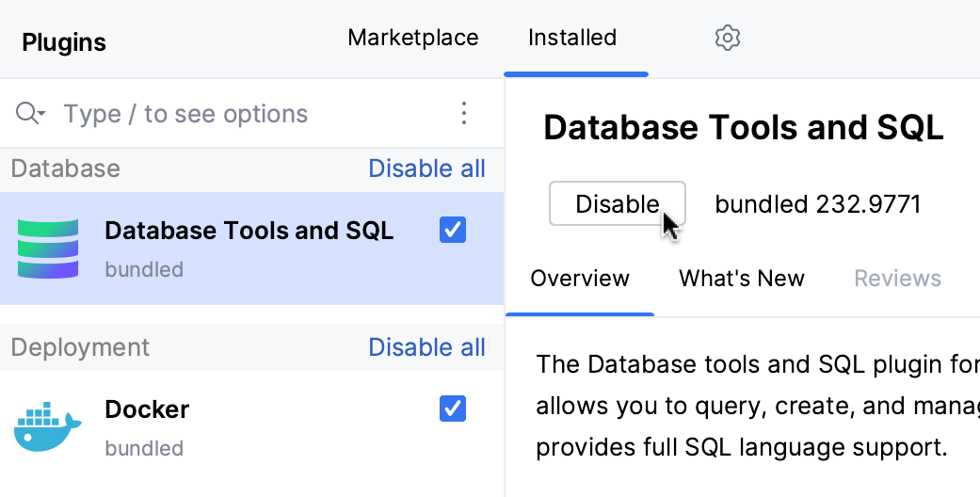
Task: Click the bundled 232.9771 version label
Action: 817,204
